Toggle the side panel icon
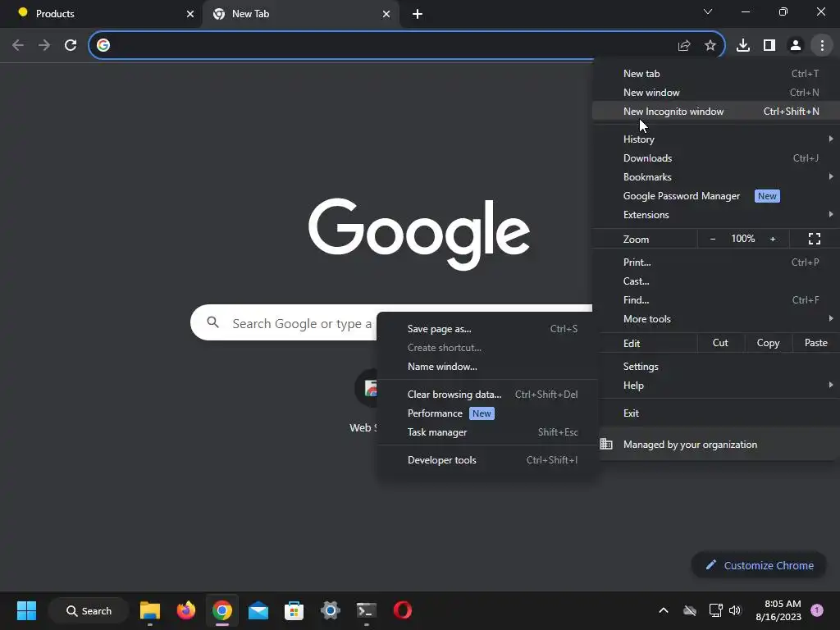The width and height of the screenshot is (840, 630). 769,46
